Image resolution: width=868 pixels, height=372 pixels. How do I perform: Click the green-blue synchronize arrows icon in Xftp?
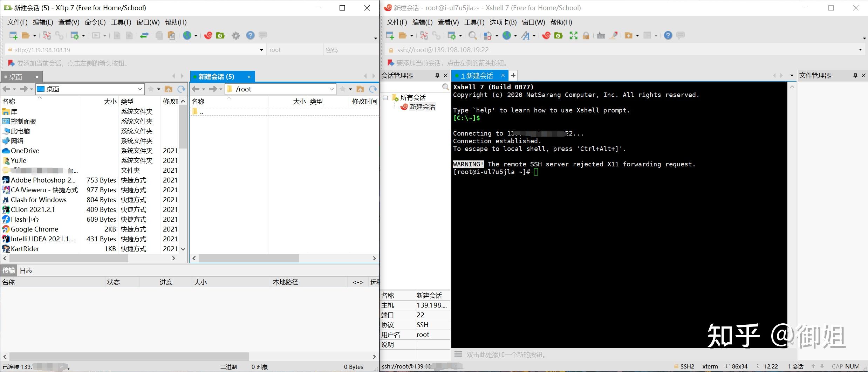click(144, 35)
